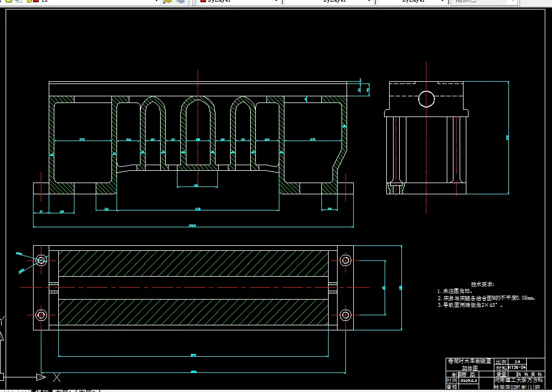Open the linetype ByLayer dropdown
This screenshot has width=552, height=392.
pyautogui.click(x=329, y=2)
